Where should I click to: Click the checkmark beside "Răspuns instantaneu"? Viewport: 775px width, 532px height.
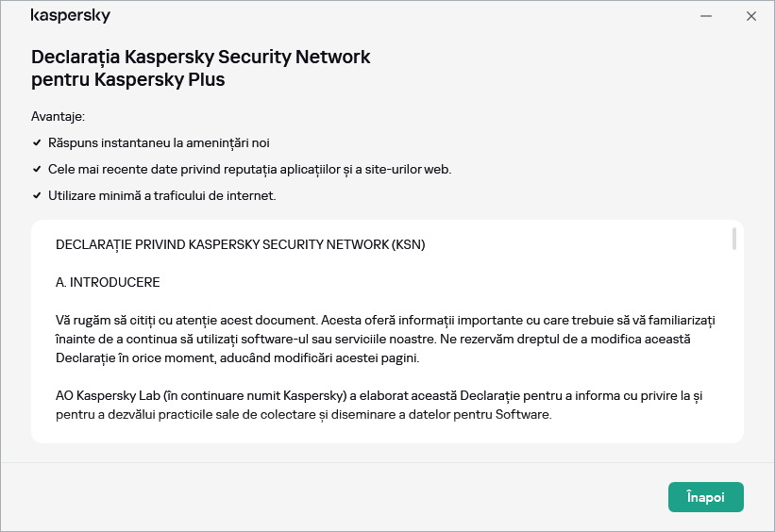tap(37, 143)
